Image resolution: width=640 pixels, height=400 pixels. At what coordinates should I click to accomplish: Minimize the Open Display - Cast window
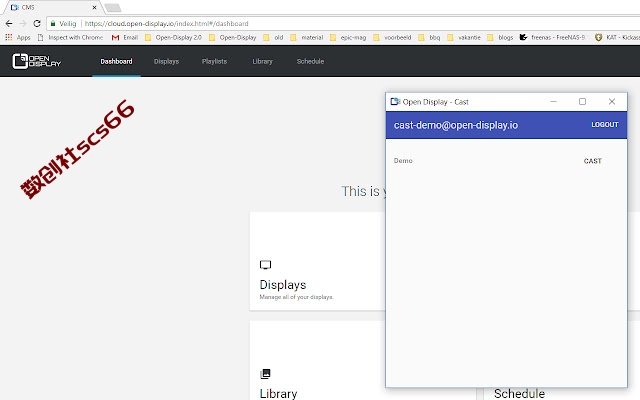tap(553, 102)
